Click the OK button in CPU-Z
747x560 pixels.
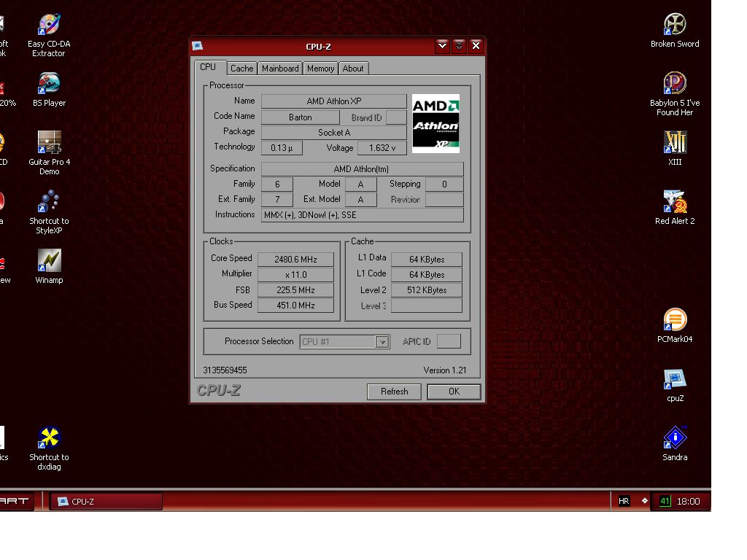(454, 392)
